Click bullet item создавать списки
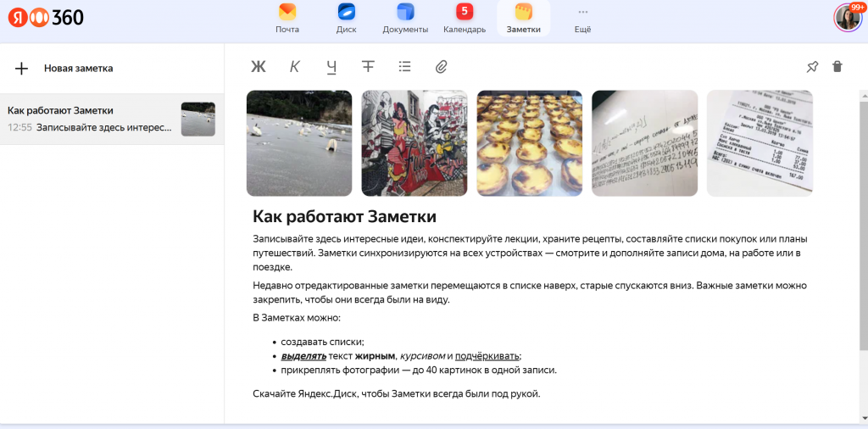This screenshot has height=429, width=868. point(322,342)
